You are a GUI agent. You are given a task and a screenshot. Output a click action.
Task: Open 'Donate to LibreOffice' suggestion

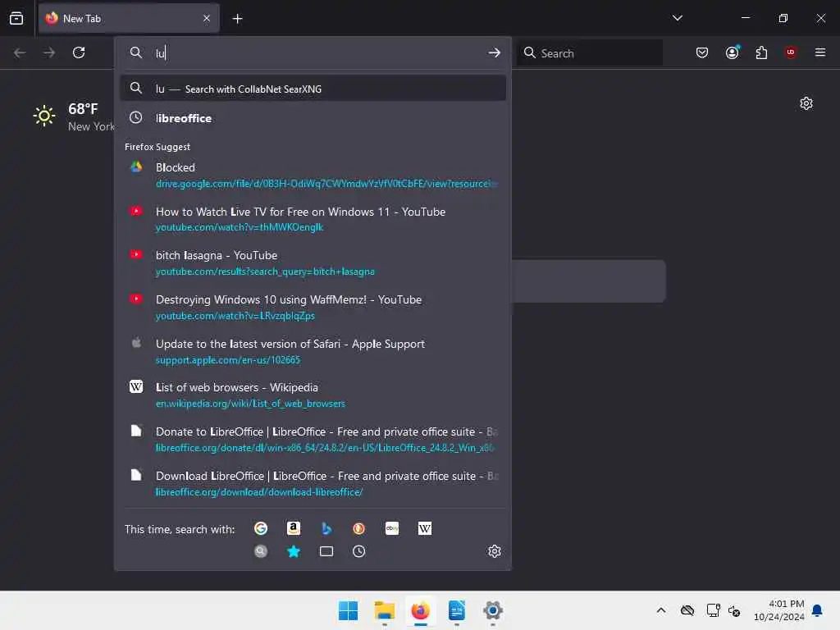tap(313, 440)
